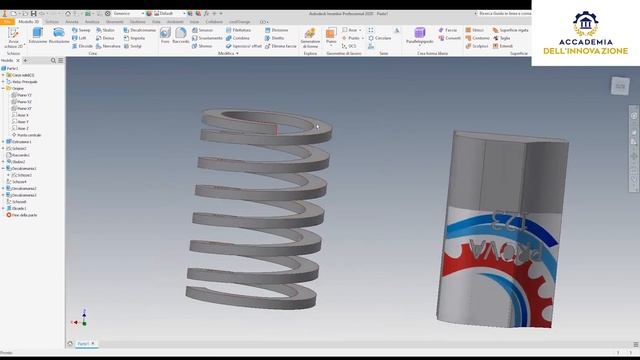Select Raccordo1 in the browser
Image resolution: width=640 pixels, height=360 pixels.
[x=18, y=155]
